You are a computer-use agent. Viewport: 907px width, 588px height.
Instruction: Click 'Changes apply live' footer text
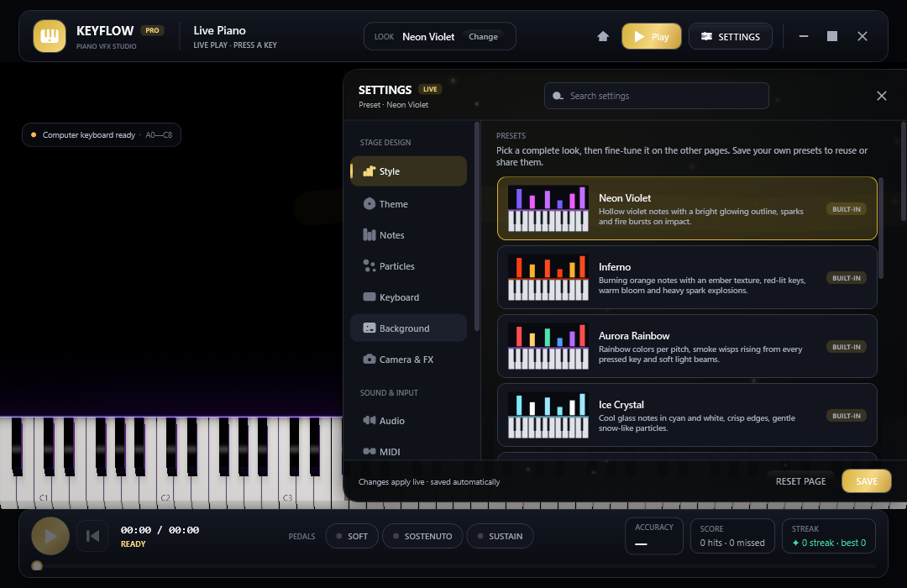[x=428, y=481]
